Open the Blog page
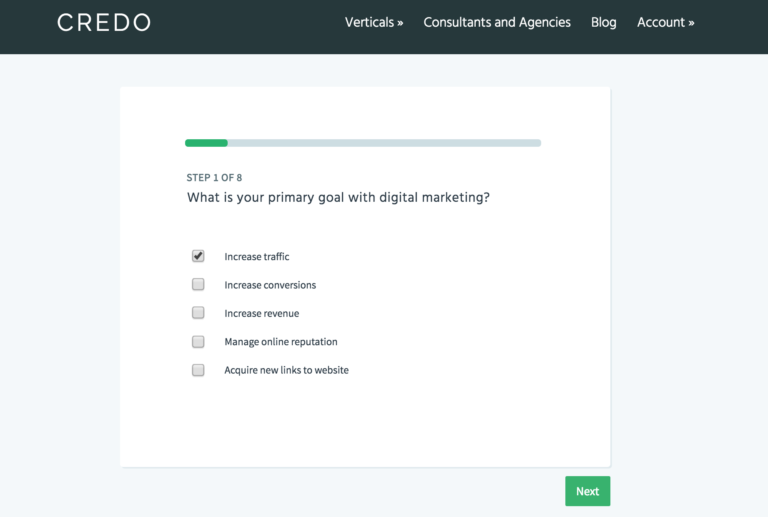768x517 pixels. [x=603, y=23]
